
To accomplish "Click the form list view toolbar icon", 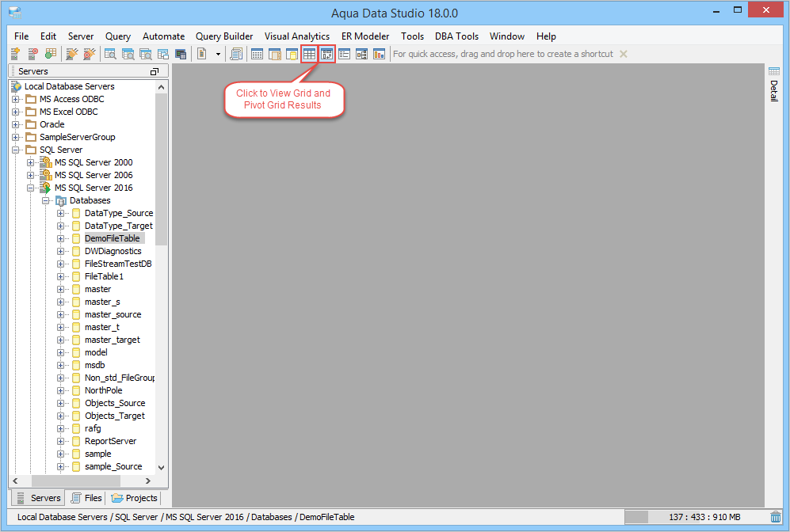I will click(x=345, y=54).
